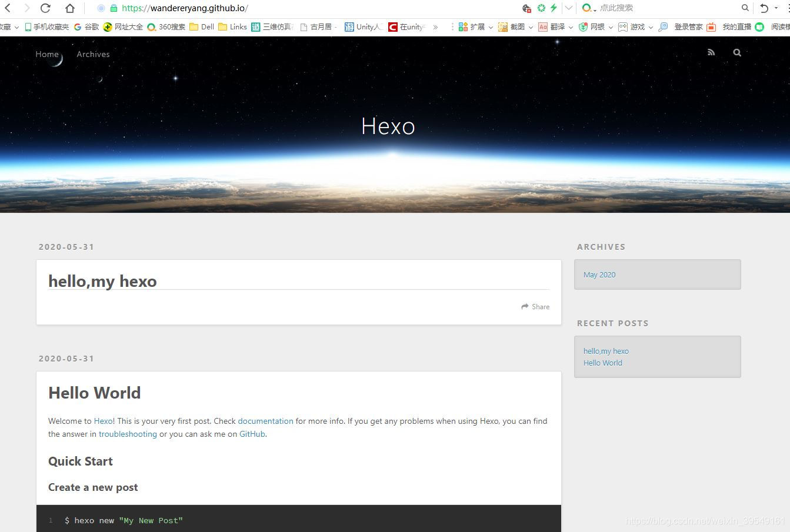790x532 pixels.
Task: Open the 在unity bookmark
Action: (x=407, y=27)
